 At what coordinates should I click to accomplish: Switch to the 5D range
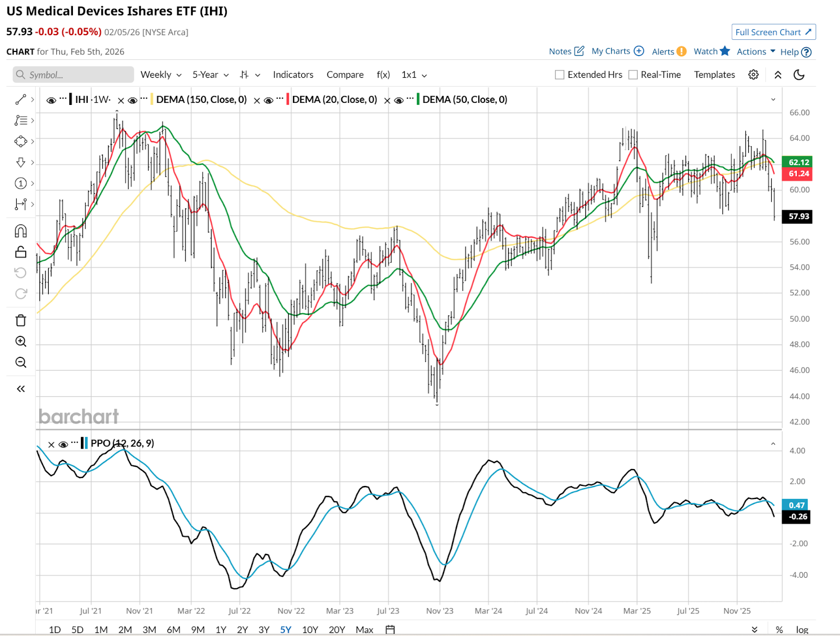click(x=77, y=629)
